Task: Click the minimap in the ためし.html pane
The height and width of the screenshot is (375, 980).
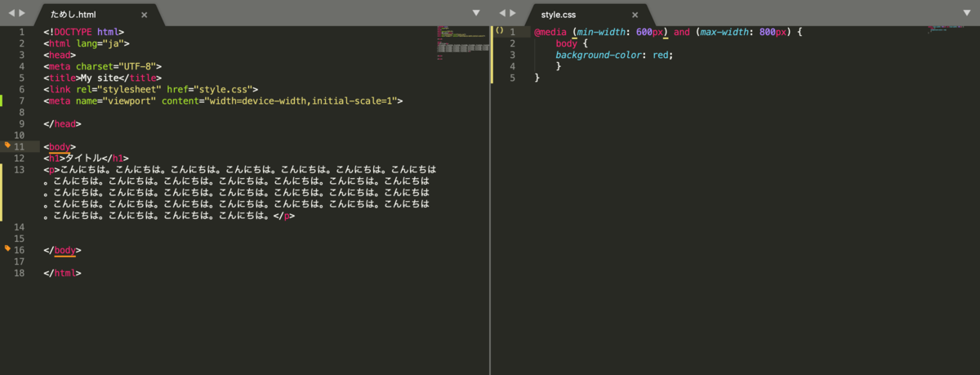Action: (461, 45)
